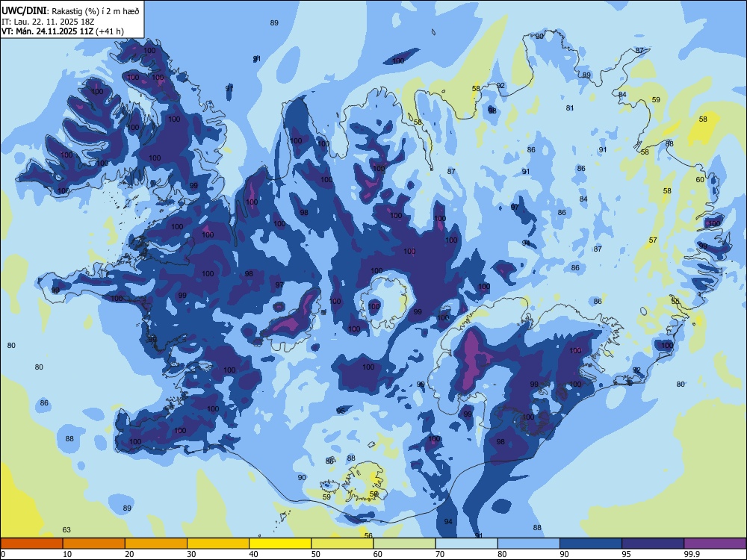This screenshot has height=560, width=747.
Task: Click the legend tick label '99.9'
Action: coord(691,554)
